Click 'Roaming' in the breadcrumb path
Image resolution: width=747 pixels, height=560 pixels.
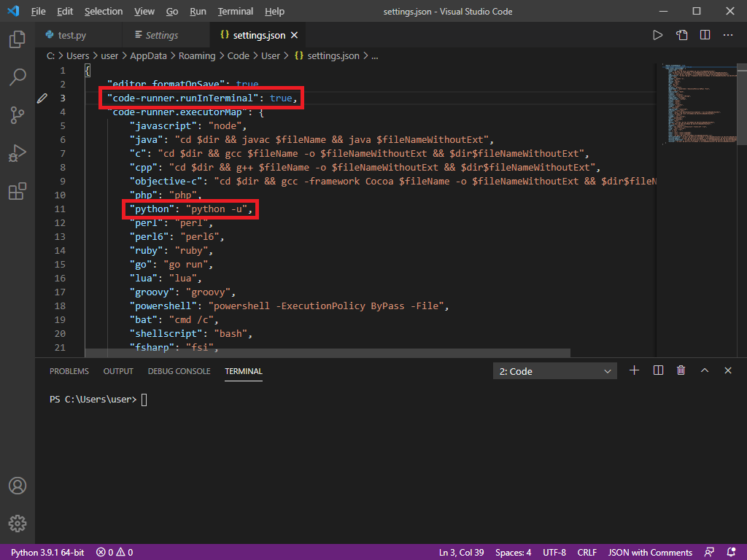tap(197, 55)
